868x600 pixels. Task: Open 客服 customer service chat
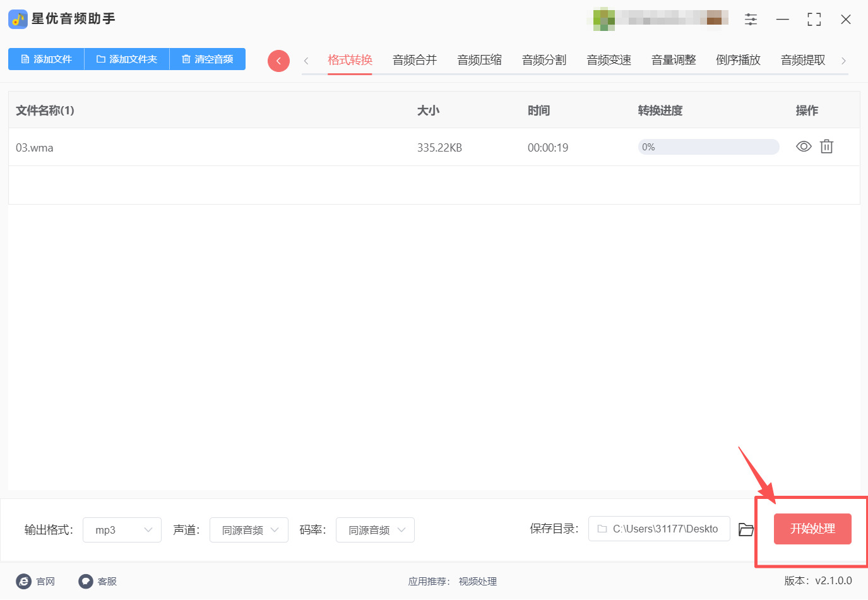coord(85,581)
